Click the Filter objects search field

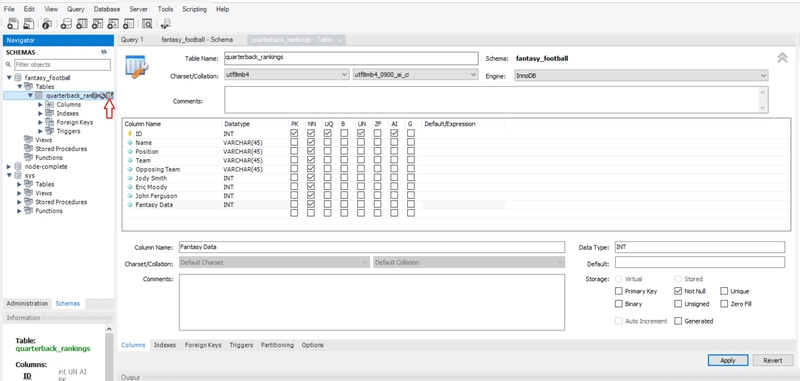(62, 65)
